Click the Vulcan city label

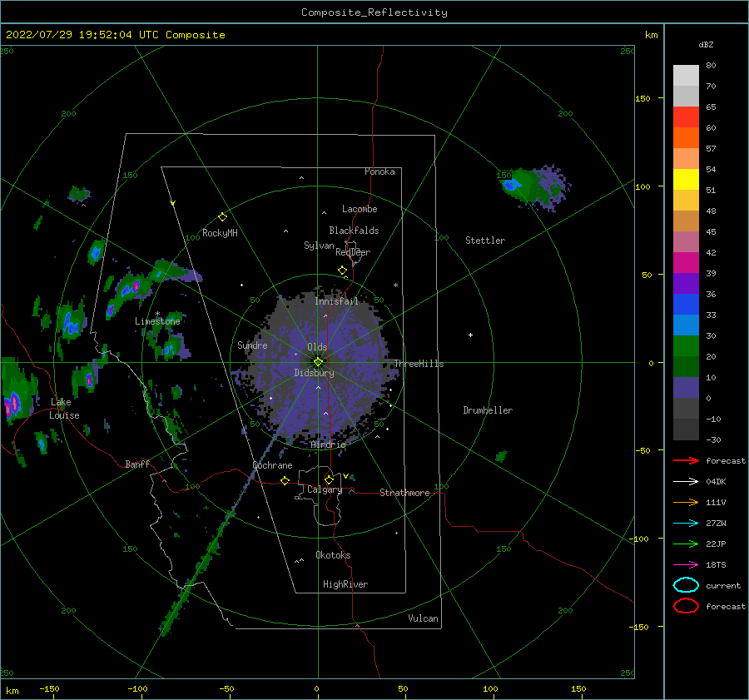point(424,618)
